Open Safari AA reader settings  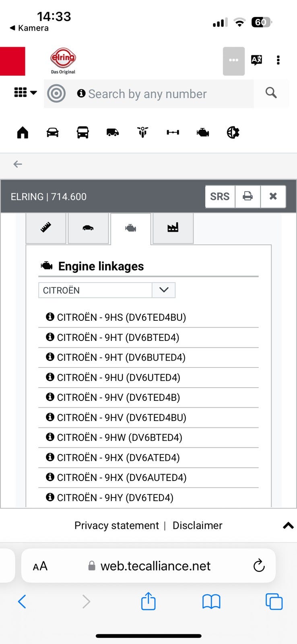pos(40,566)
